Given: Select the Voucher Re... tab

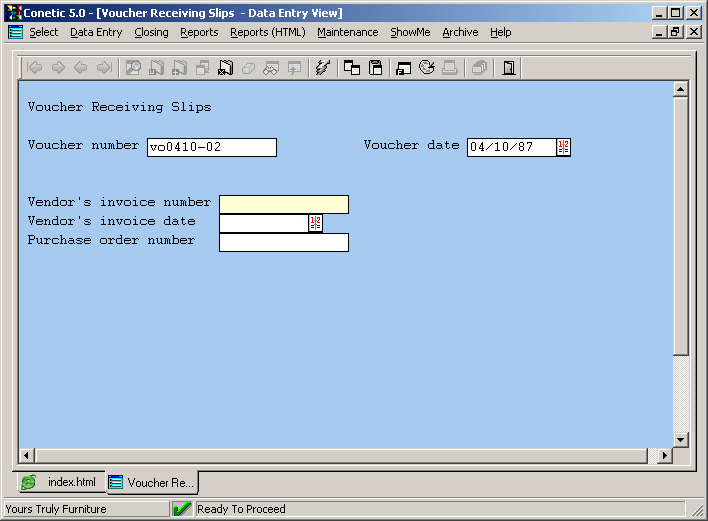Looking at the screenshot, I should (152, 482).
